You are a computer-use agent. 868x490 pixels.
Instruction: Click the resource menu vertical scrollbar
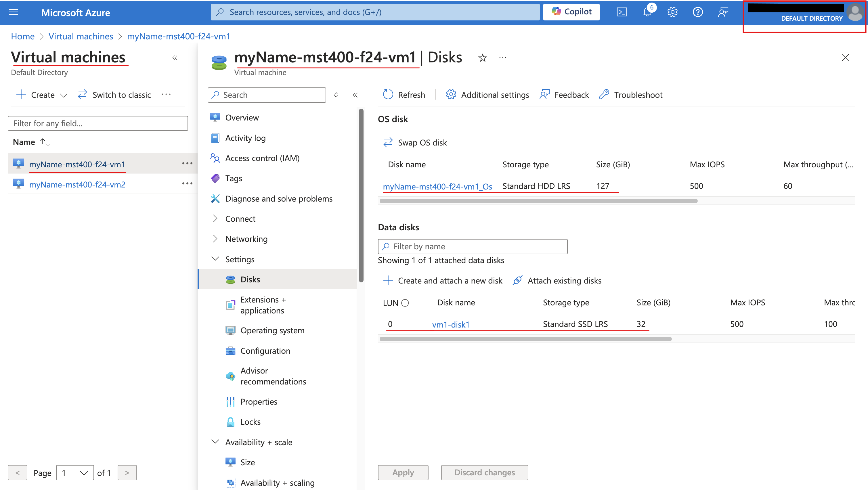click(361, 196)
